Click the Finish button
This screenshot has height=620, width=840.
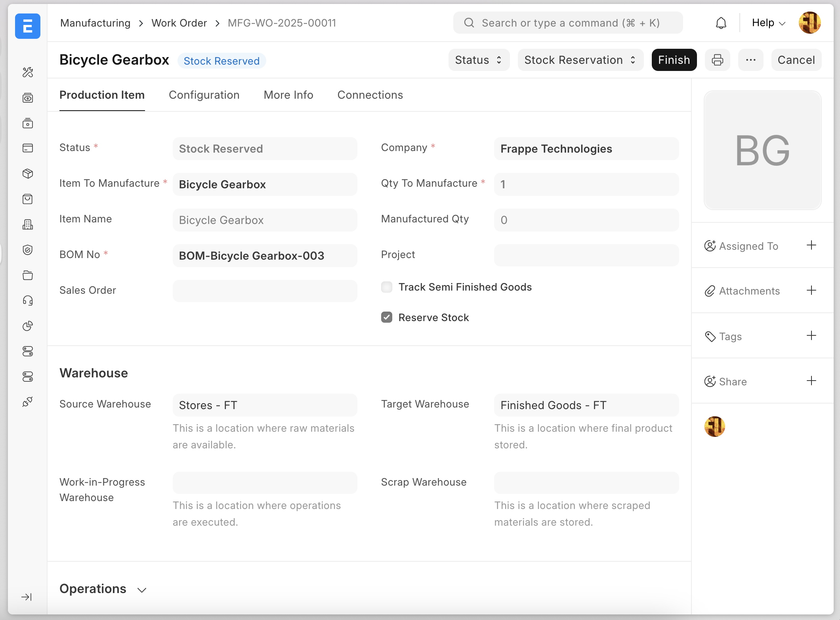pos(674,60)
